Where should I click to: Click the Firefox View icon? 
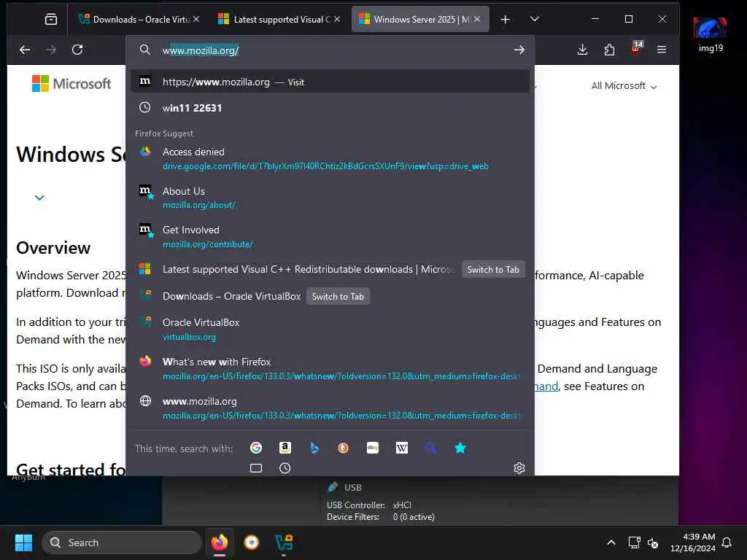[50, 19]
